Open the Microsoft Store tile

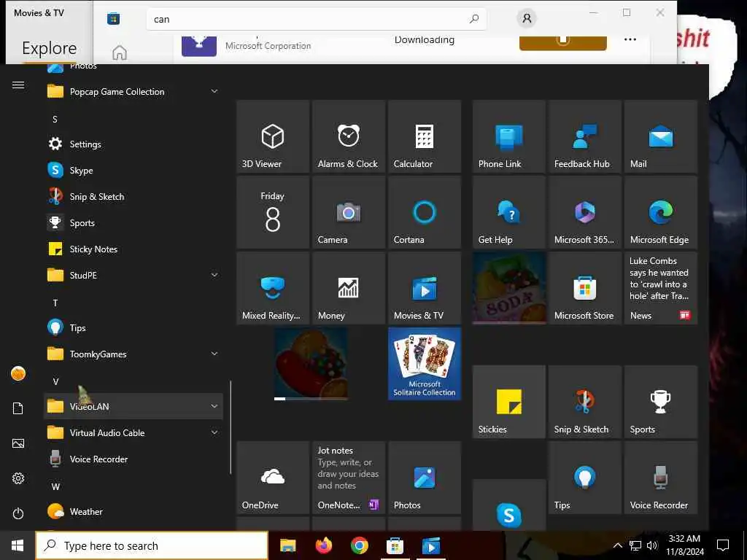[x=585, y=288]
